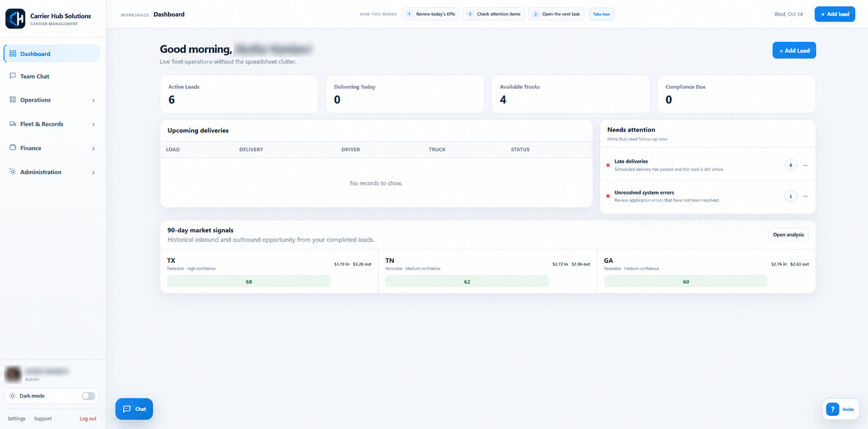Screen dimensions: 868x429
Task: Expand the Administration section chevron
Action: click(x=93, y=172)
